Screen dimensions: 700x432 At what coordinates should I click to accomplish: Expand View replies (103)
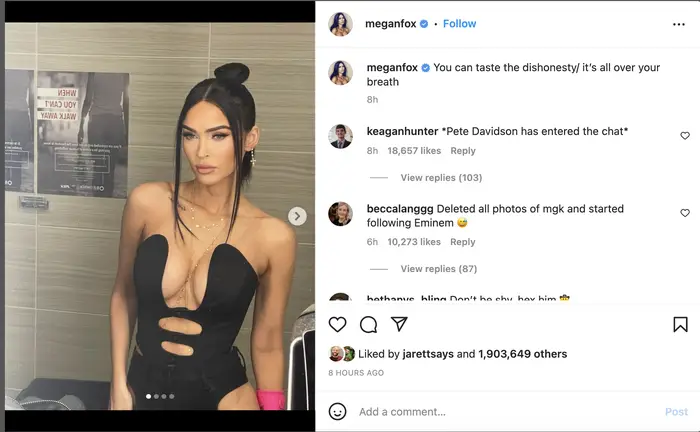[441, 178]
